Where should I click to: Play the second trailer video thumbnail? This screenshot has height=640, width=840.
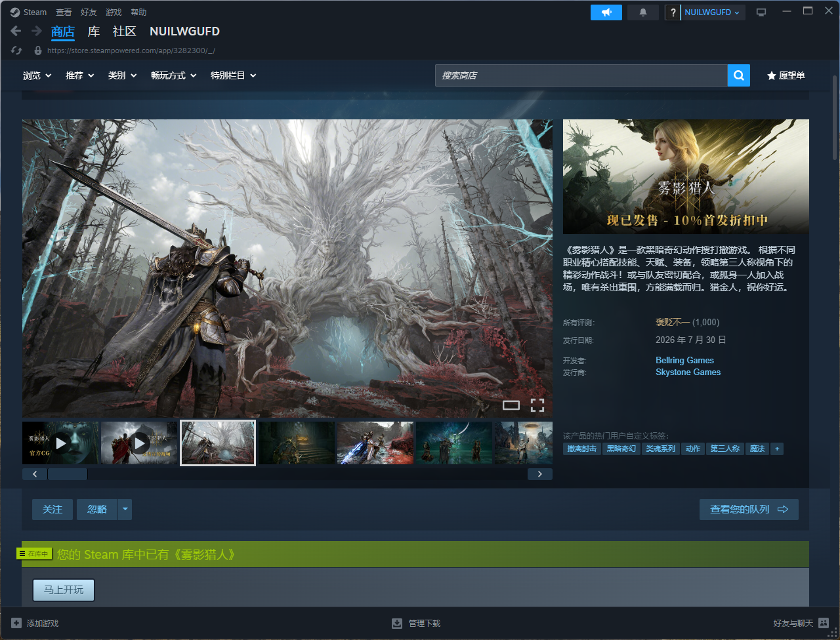[139, 443]
